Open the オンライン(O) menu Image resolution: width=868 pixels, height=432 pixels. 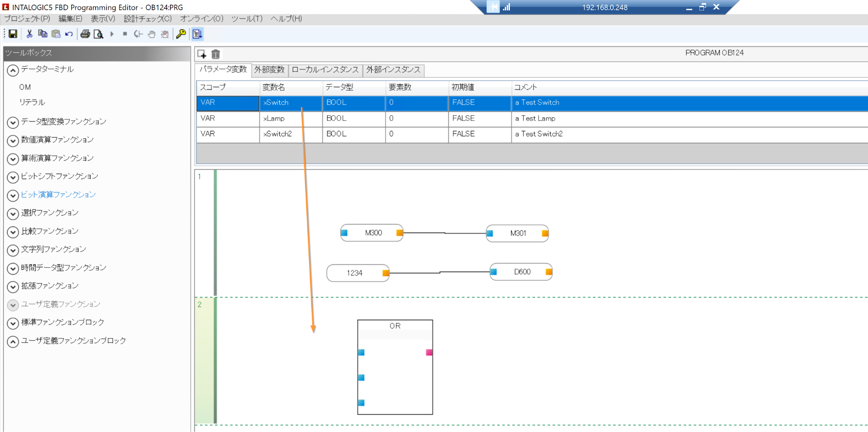(201, 19)
